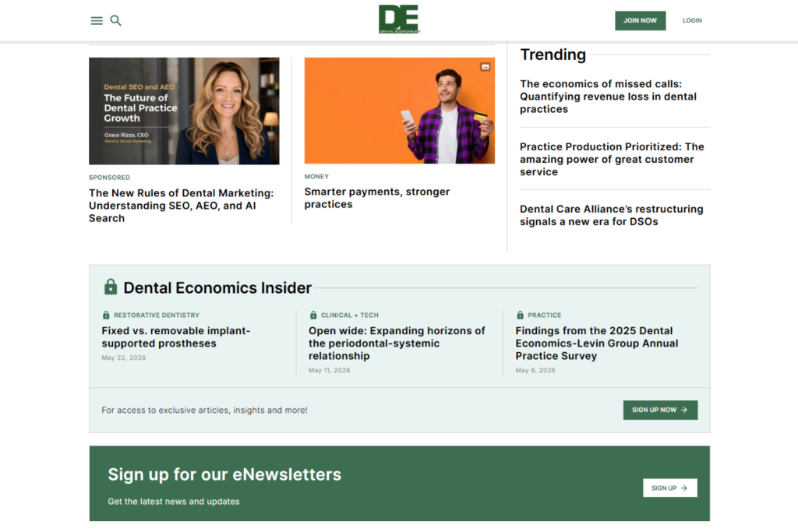The height and width of the screenshot is (532, 798).
Task: Go to Dental Economics logo homepage
Action: 400,19
